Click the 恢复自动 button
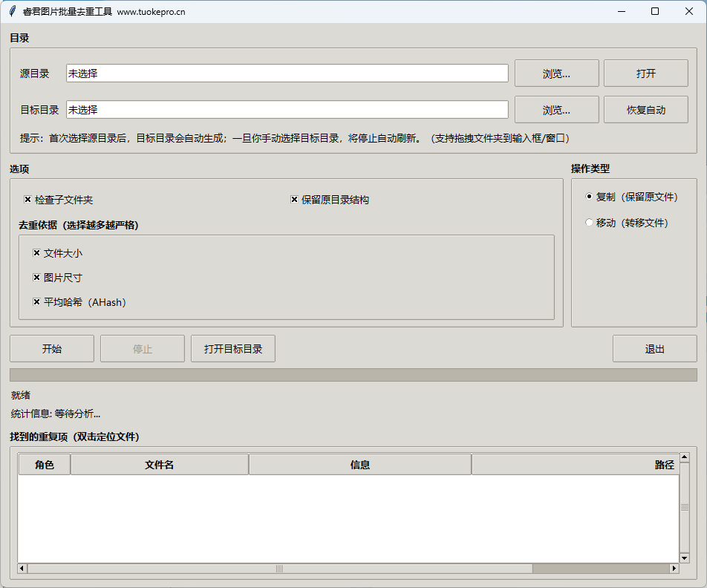Viewport: 707px width, 588px height. coord(645,110)
